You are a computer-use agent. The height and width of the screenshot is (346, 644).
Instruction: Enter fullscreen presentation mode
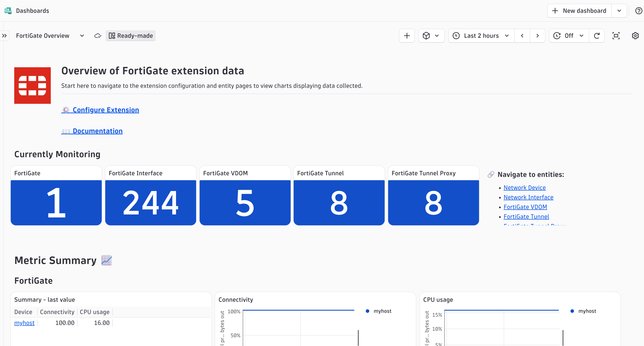pos(616,36)
